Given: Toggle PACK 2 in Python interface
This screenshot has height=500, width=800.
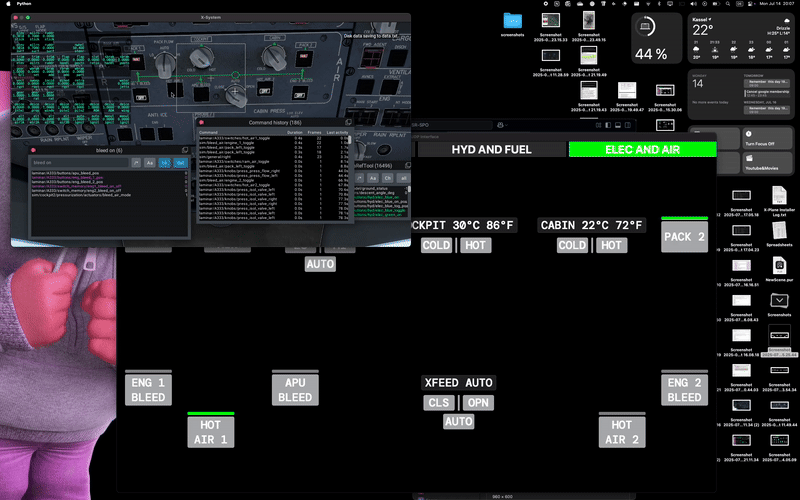Looking at the screenshot, I should pyautogui.click(x=684, y=236).
